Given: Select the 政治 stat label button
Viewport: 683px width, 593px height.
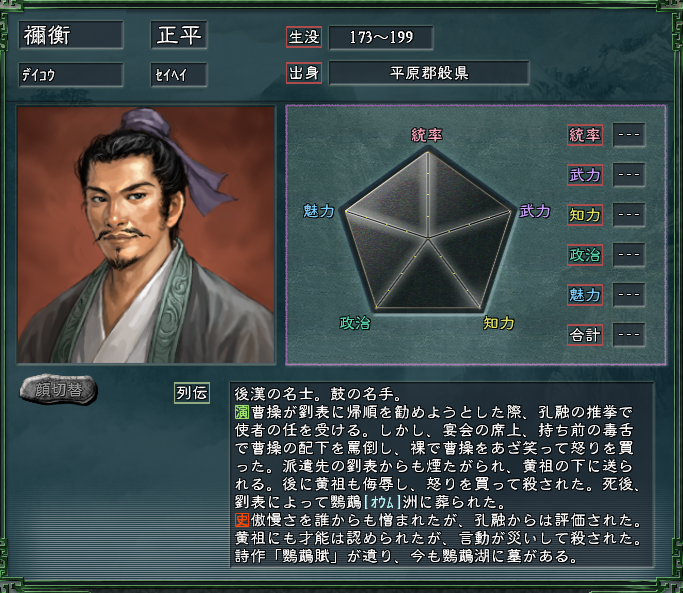Looking at the screenshot, I should coord(585,255).
